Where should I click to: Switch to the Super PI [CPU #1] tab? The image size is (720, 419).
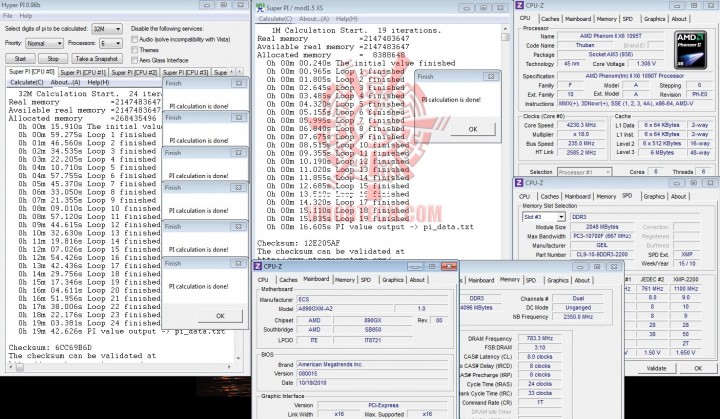[83, 73]
